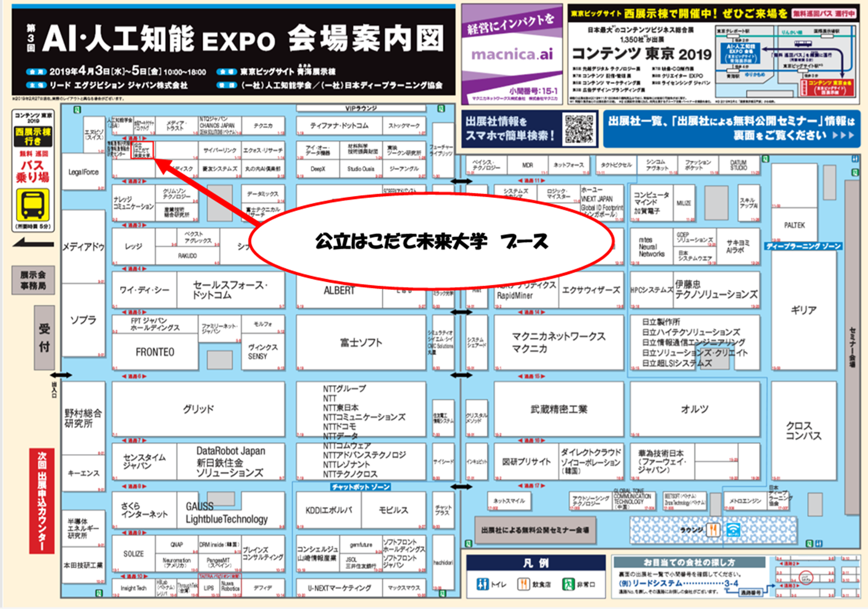Click the Wi-Fi icon in the lounge
868x610 pixels.
click(733, 530)
